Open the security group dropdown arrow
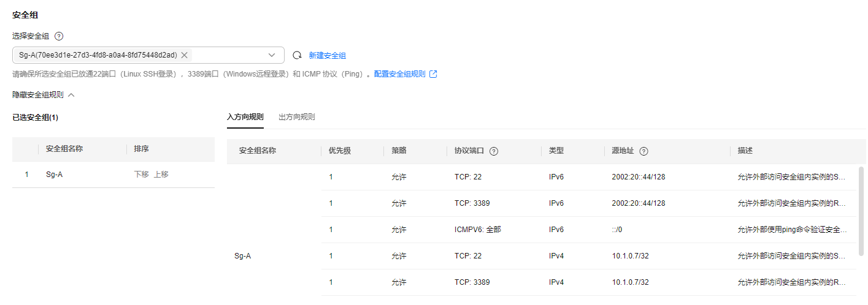The height and width of the screenshot is (305, 868). coord(272,55)
